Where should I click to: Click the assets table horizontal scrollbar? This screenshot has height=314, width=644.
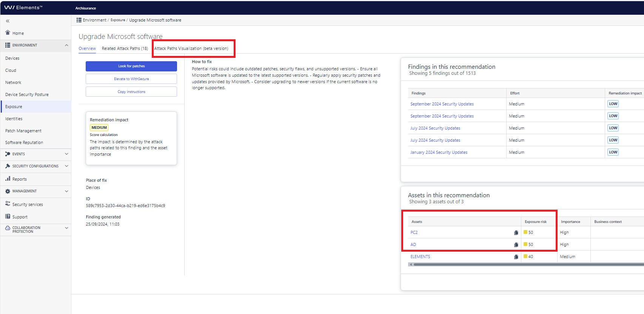click(x=528, y=265)
